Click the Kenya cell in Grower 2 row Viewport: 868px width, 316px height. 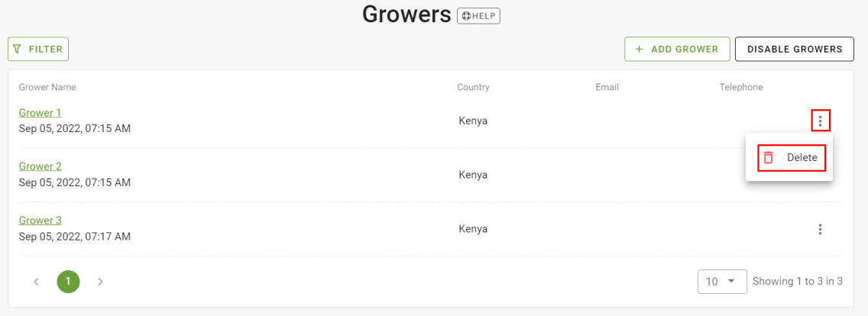click(473, 175)
